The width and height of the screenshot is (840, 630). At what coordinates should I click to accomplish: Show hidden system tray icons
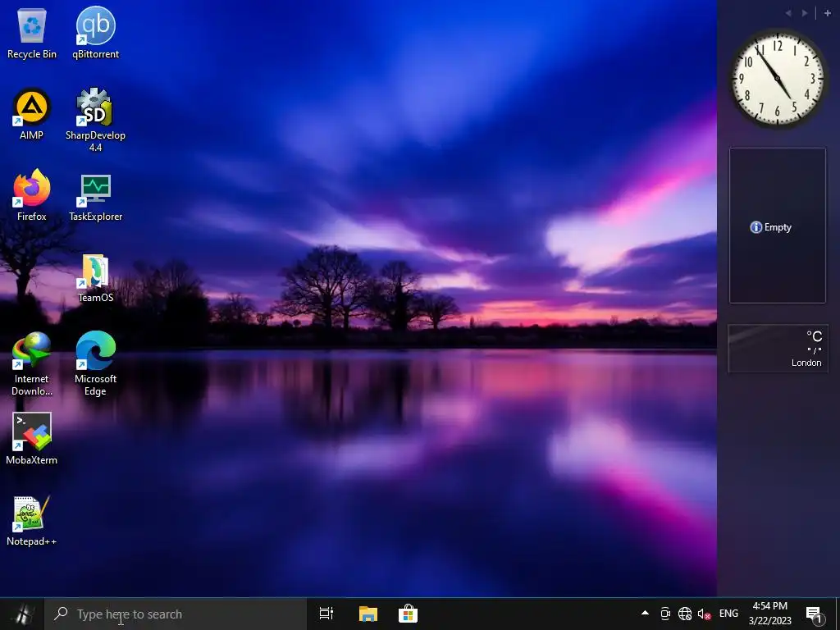point(645,614)
